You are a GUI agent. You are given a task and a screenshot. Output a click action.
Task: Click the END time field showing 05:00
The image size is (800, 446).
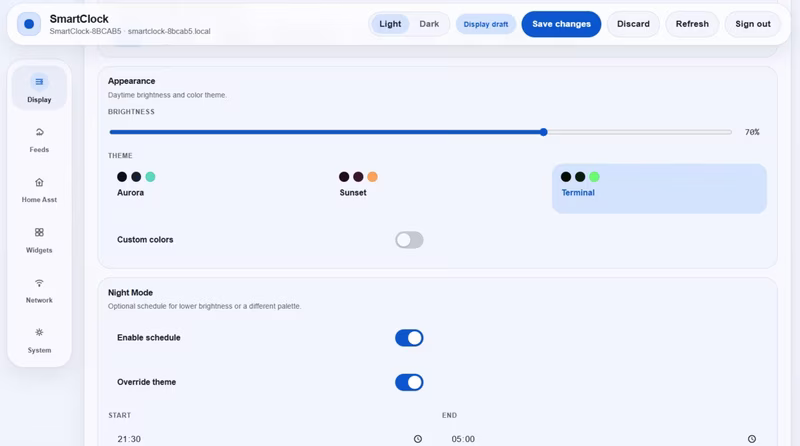[604, 439]
